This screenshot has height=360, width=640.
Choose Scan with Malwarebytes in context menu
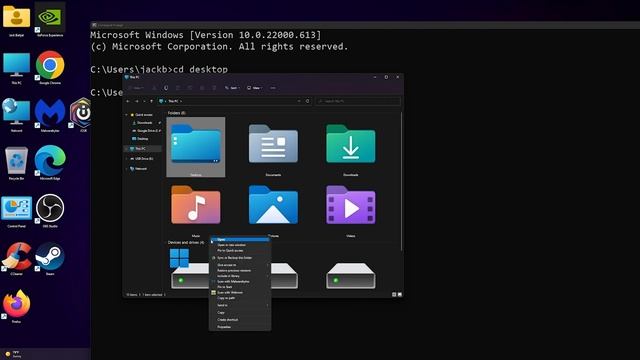(240, 281)
